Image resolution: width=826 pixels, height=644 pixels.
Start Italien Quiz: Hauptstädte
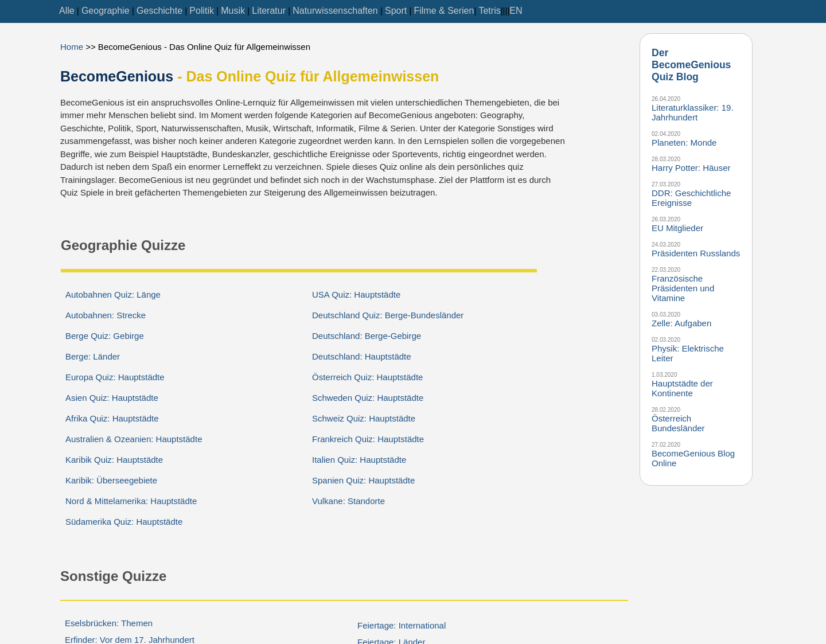click(x=359, y=460)
